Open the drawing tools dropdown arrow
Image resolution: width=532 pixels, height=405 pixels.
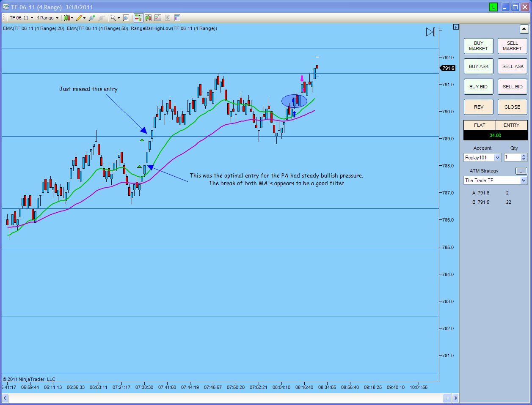[84, 18]
